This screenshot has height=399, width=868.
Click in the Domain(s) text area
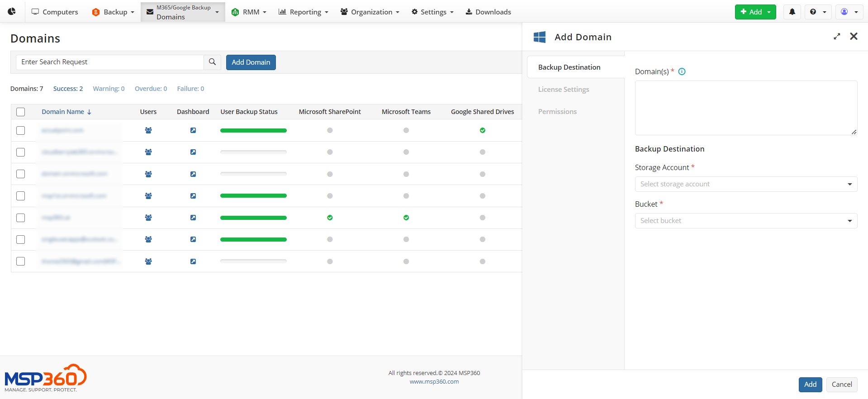point(745,108)
